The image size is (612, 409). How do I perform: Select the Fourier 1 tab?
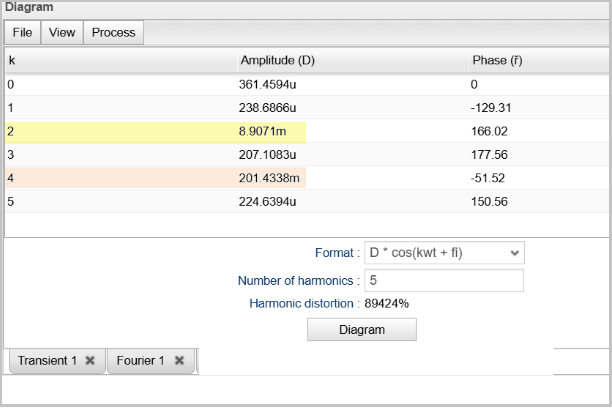140,361
